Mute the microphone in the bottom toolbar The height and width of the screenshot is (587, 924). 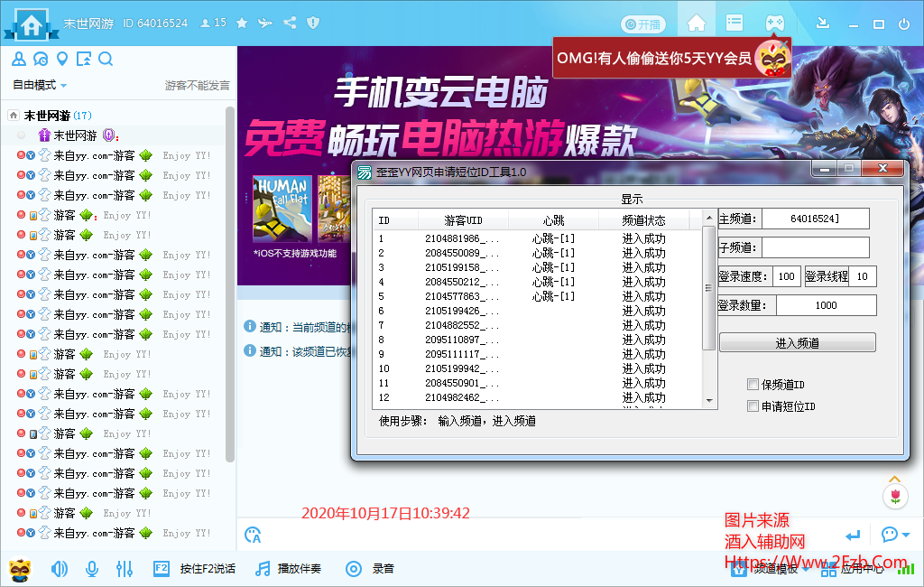pos(92,569)
